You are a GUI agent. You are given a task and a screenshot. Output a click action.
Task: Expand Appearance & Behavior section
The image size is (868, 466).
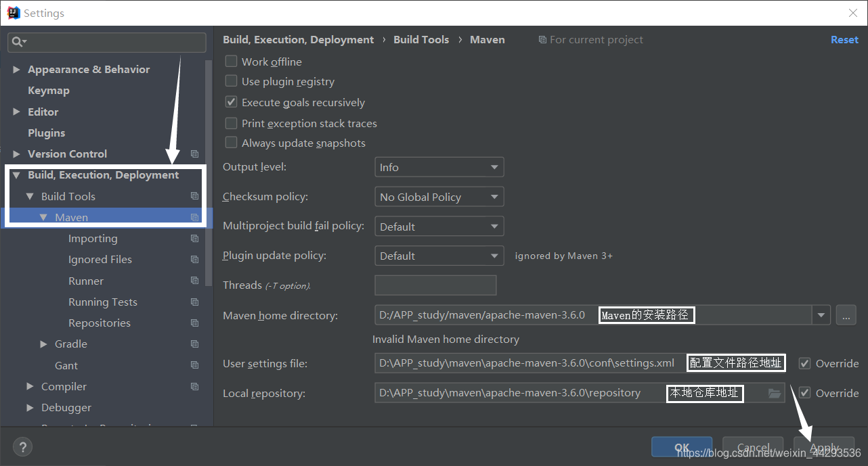pos(16,70)
